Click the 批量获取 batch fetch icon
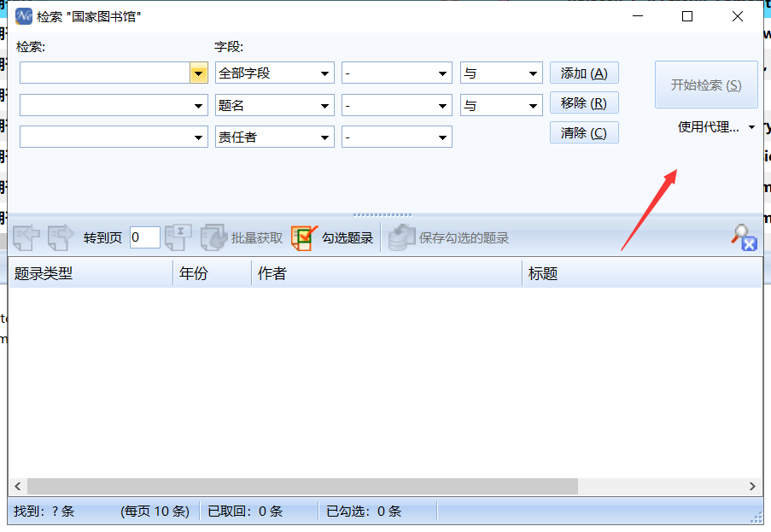 pyautogui.click(x=213, y=237)
